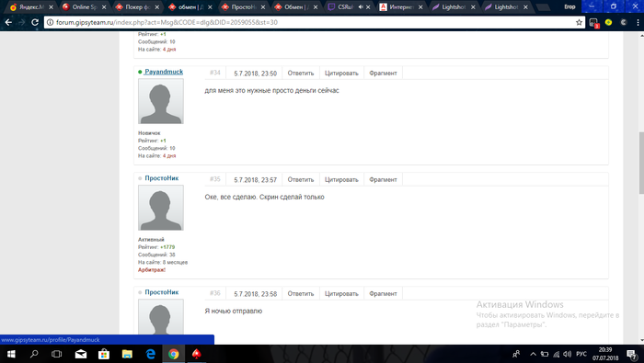Click the browser forward arrow

point(21,22)
